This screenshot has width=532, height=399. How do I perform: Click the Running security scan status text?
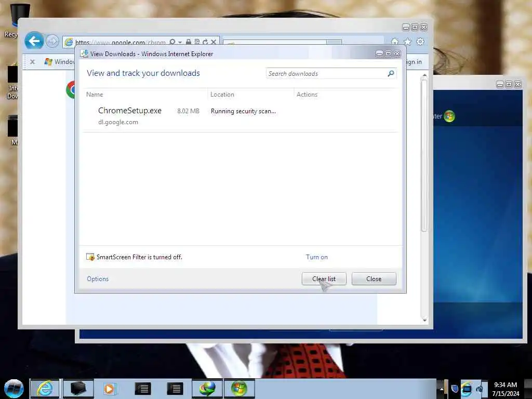(x=243, y=111)
